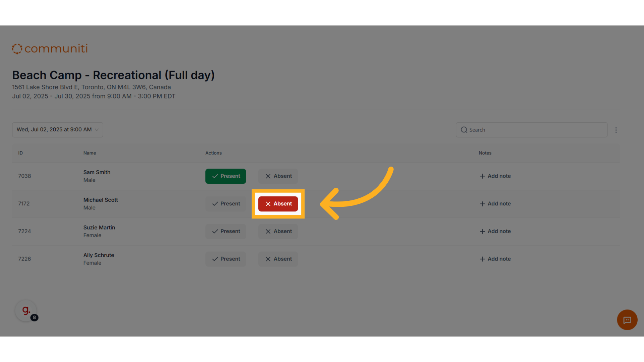This screenshot has width=644, height=362.
Task: Click the search magnifier icon
Action: (464, 130)
